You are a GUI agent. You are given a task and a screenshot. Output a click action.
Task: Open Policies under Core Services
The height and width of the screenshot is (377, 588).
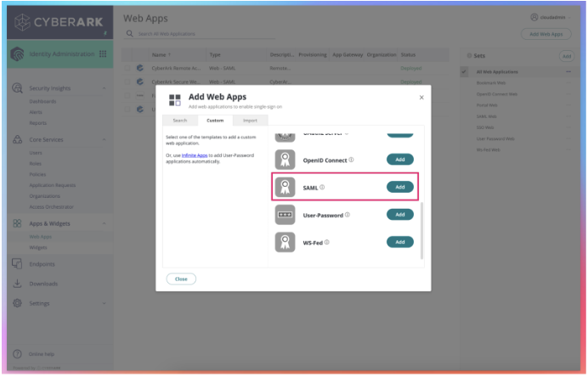point(37,175)
